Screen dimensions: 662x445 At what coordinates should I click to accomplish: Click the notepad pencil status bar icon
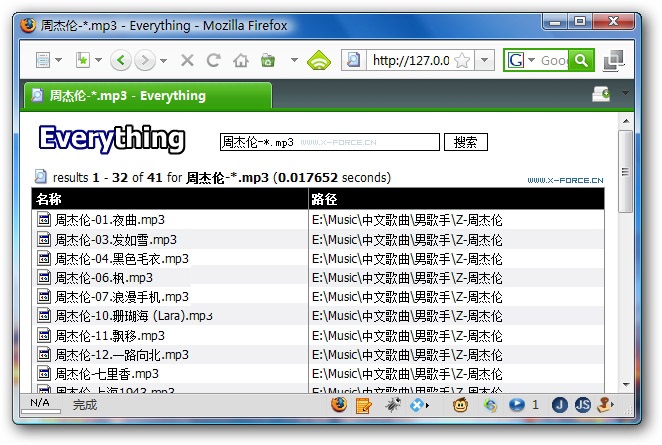pyautogui.click(x=364, y=406)
